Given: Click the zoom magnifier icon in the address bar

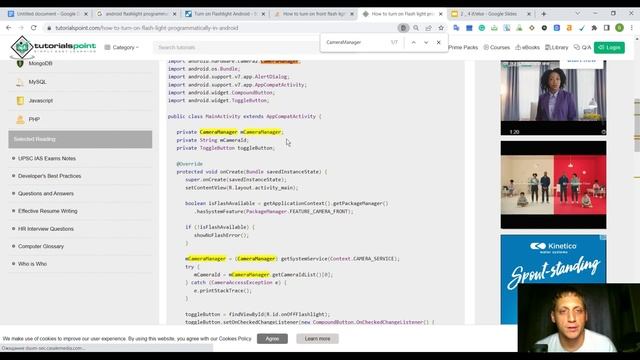Looking at the screenshot, I should [416, 28].
